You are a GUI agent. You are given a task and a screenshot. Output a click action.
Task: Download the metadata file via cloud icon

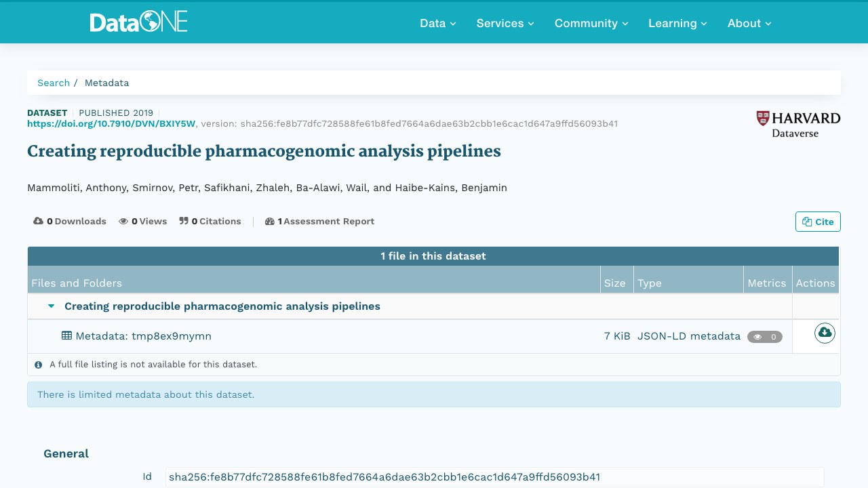point(825,333)
